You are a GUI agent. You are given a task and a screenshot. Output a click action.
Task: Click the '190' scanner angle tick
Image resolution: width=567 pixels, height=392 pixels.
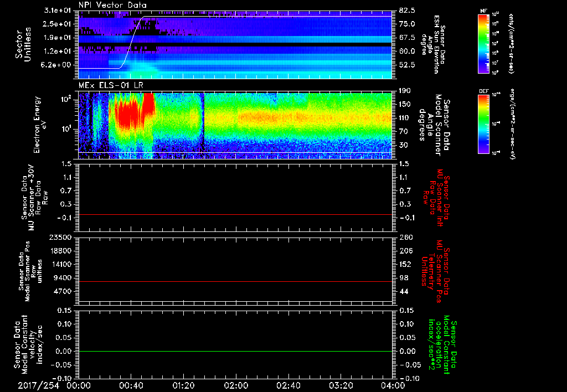[x=405, y=91]
